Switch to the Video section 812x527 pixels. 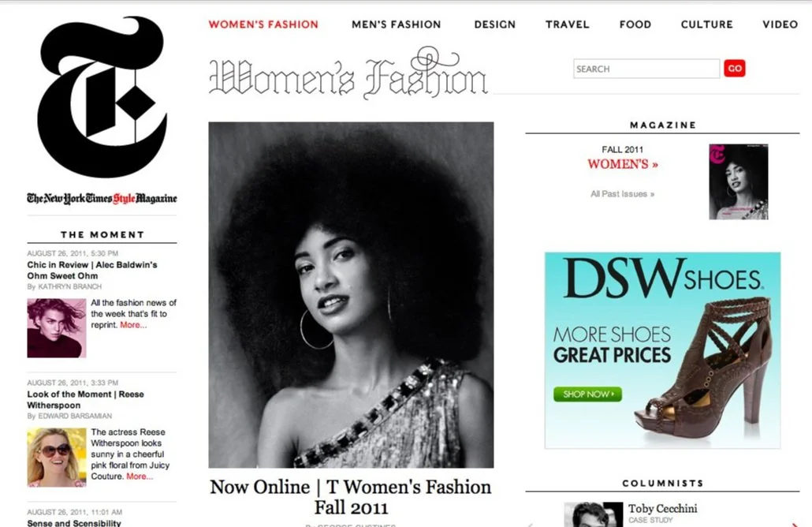click(780, 24)
